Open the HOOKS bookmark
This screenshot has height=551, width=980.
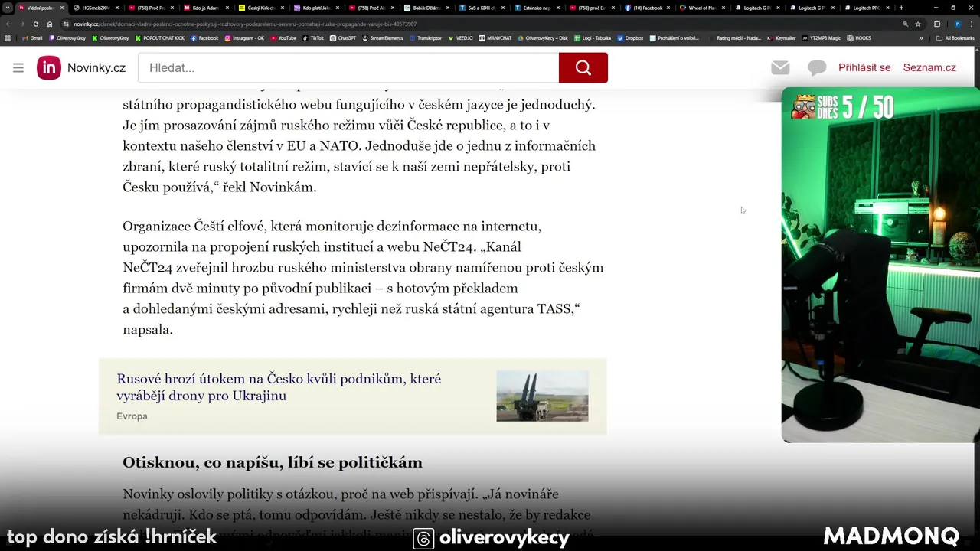click(859, 37)
